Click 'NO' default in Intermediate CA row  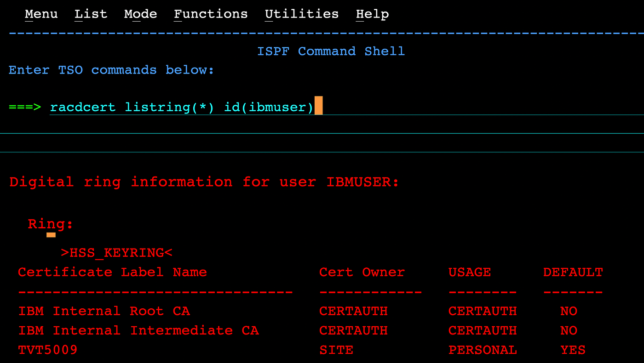pyautogui.click(x=569, y=330)
